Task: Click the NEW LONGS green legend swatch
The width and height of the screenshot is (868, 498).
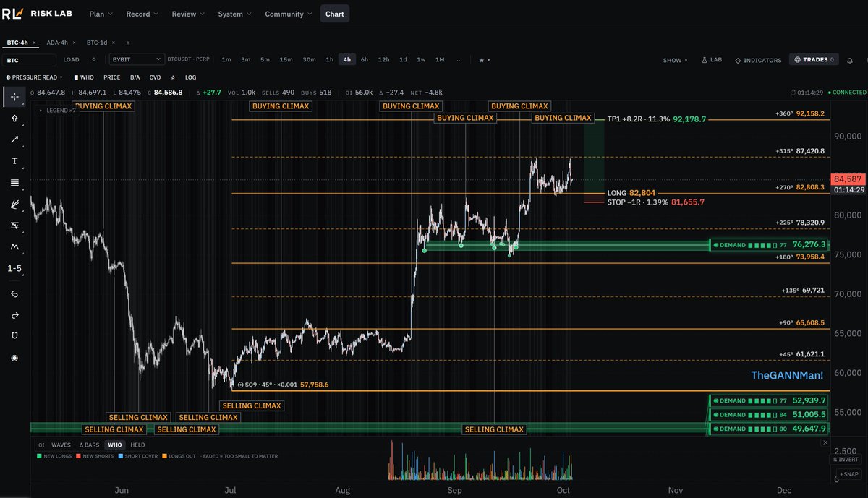Action: point(41,456)
